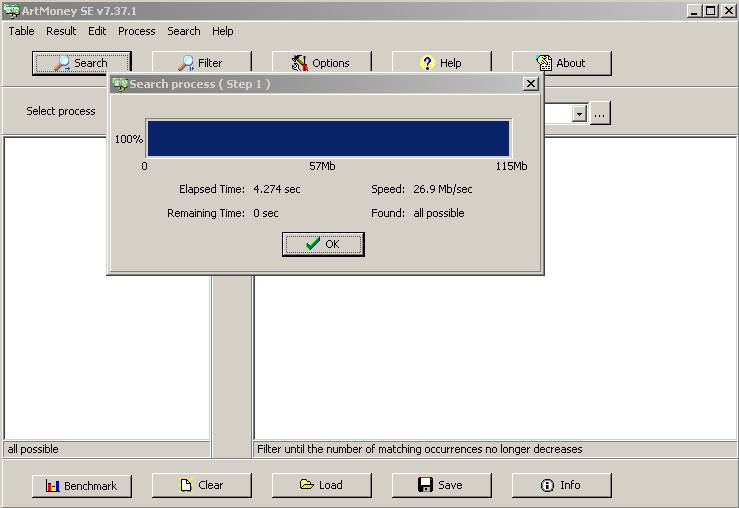This screenshot has height=508, width=739.
Task: Open the Options settings
Action: click(x=321, y=63)
